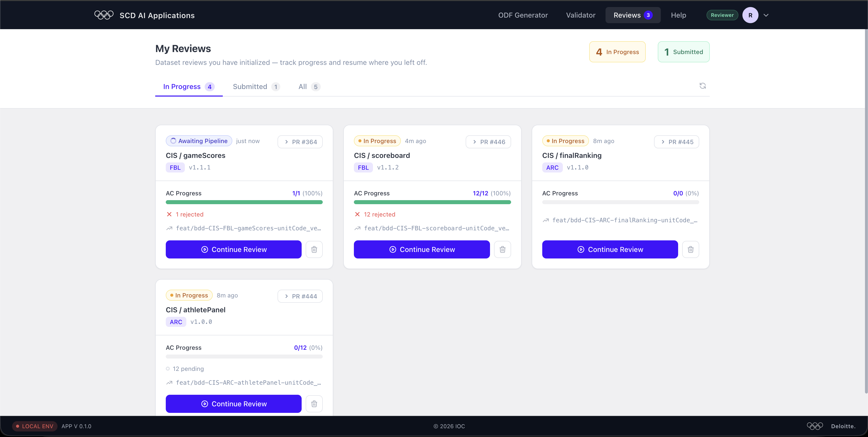
Task: Click the athletePanel AC progress bar
Action: pyautogui.click(x=244, y=356)
